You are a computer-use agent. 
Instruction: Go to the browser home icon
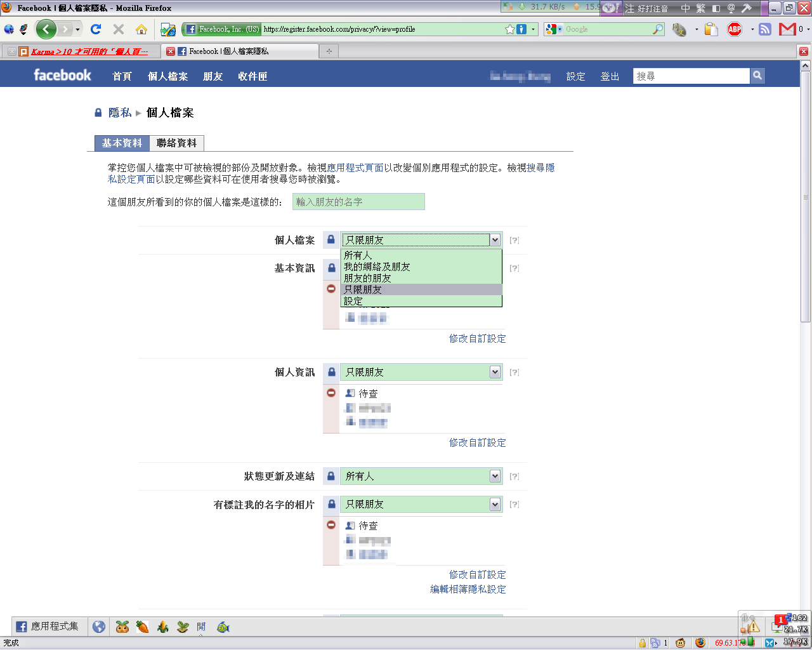141,29
